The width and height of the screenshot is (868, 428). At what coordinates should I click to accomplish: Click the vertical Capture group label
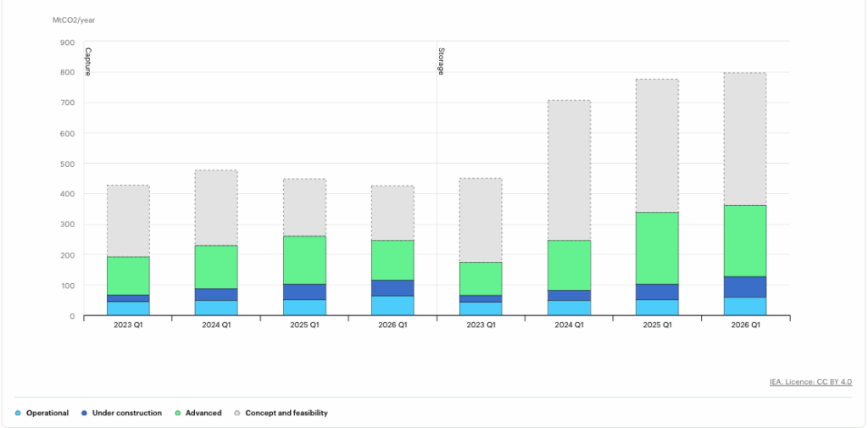[87, 61]
